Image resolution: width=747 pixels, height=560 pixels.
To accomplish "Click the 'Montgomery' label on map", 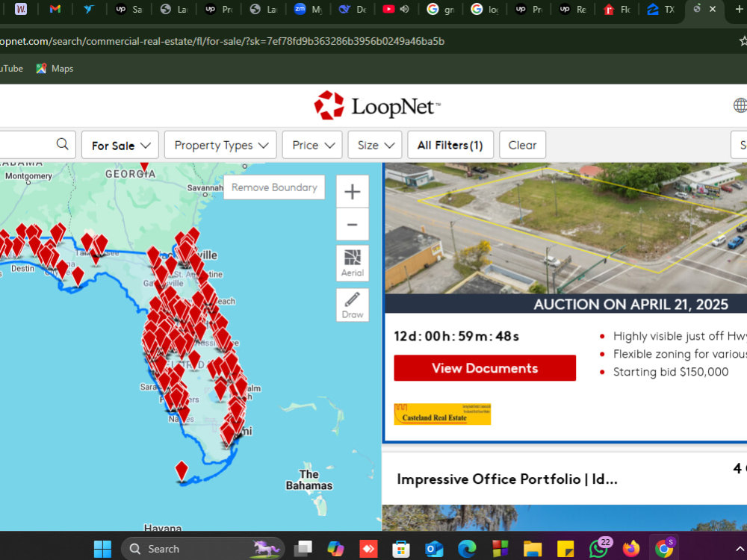I will (28, 175).
